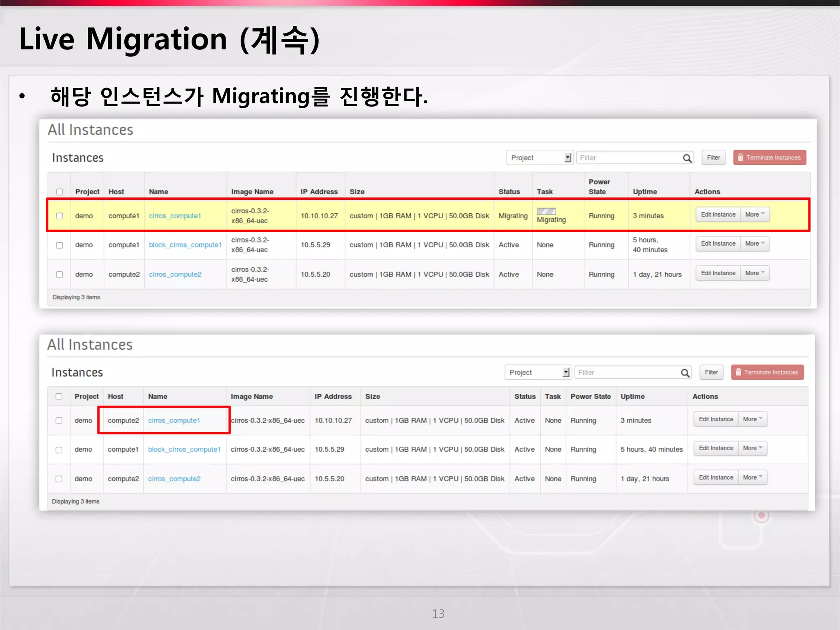This screenshot has width=840, height=630.
Task: Click the Image Name header in lower table
Action: (252, 397)
